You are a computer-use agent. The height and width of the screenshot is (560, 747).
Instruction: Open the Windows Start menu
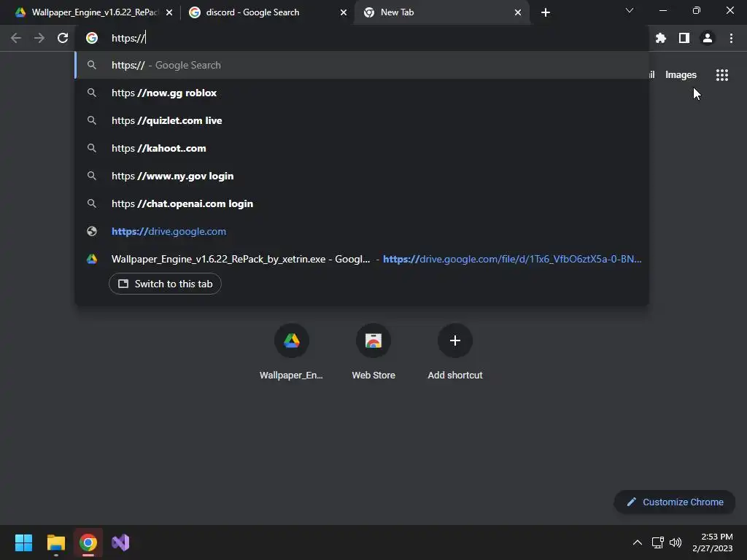pos(23,542)
